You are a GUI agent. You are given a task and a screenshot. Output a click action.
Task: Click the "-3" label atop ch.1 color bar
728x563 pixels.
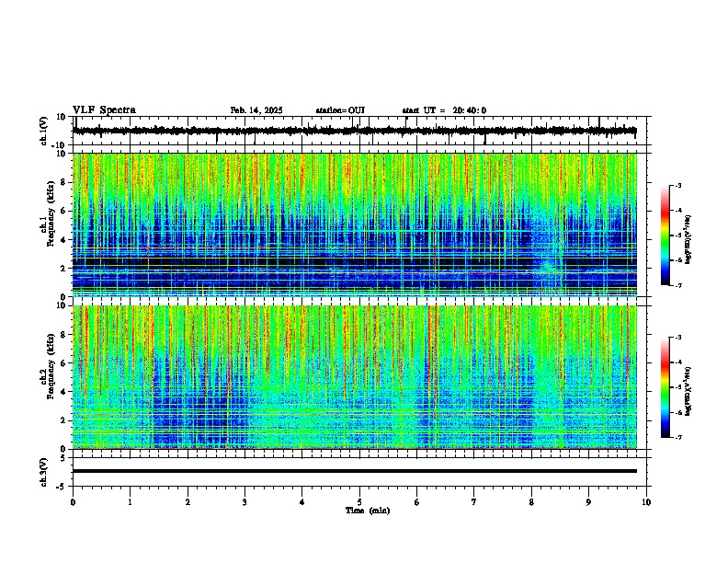(x=677, y=185)
